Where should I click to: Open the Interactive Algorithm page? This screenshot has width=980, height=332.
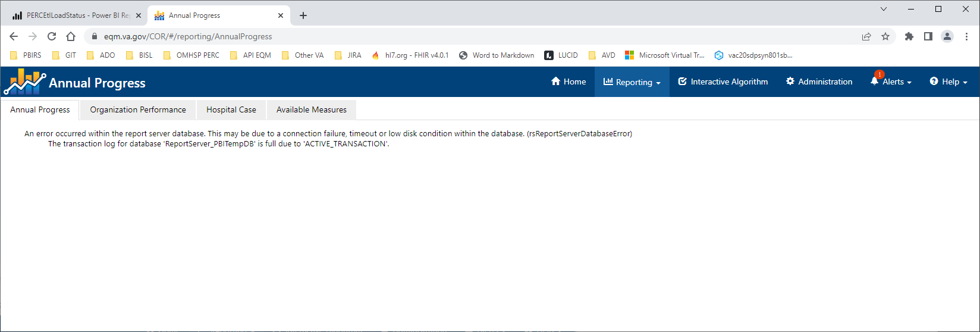[723, 82]
